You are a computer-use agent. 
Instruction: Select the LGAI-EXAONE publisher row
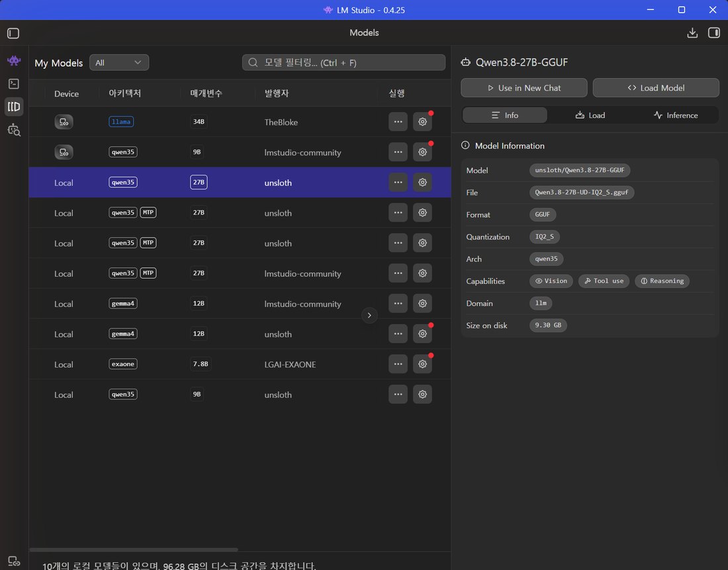240,364
